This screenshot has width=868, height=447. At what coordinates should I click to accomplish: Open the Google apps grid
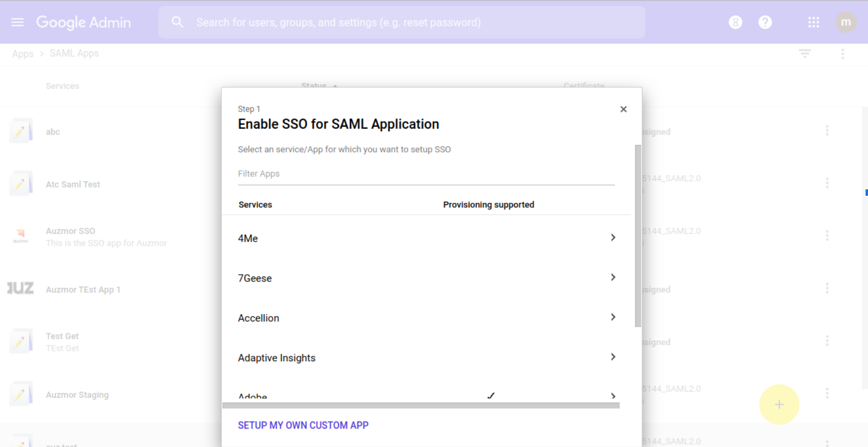pos(814,22)
